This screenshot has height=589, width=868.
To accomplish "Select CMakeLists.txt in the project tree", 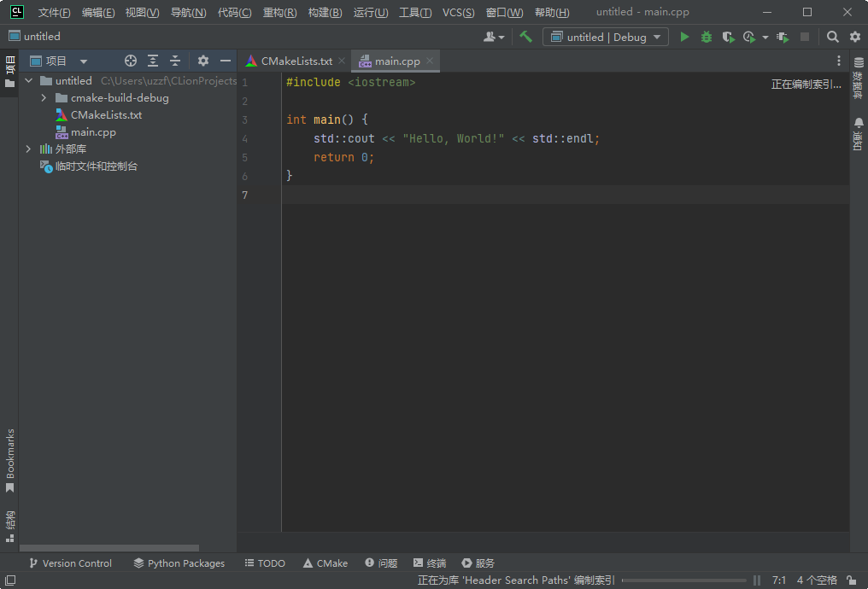I will point(99,115).
